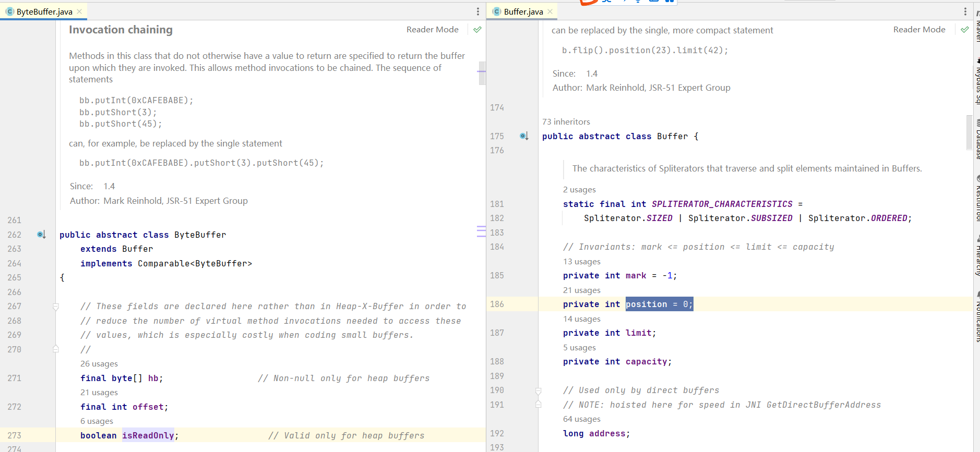This screenshot has width=980, height=452.
Task: Click the right editor vertical scrollbar thumb
Action: [970, 132]
